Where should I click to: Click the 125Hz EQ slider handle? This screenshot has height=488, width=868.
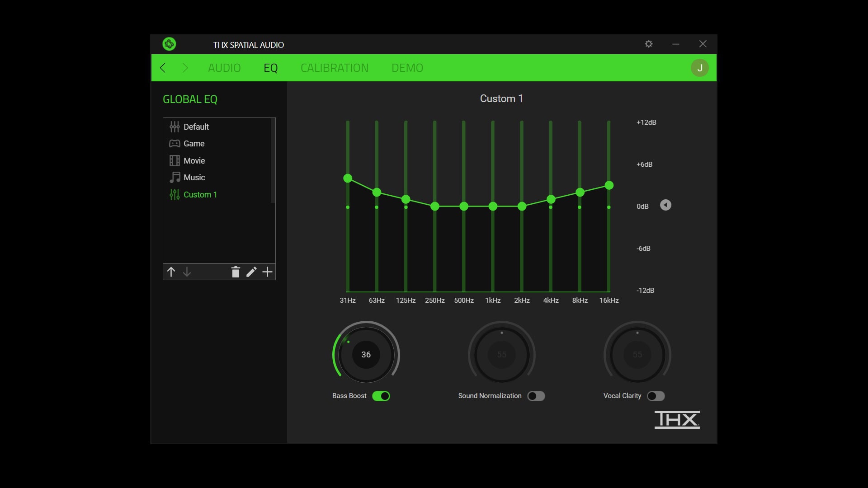[406, 199]
